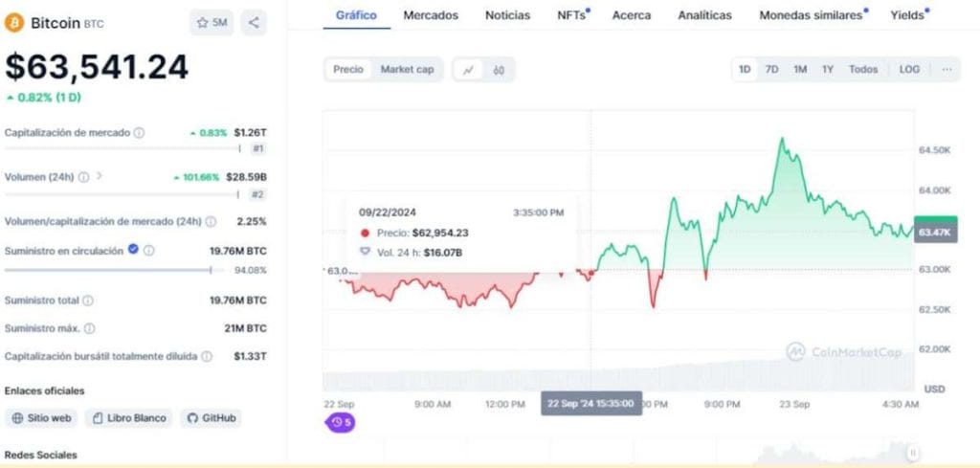This screenshot has width=980, height=468.
Task: Click the $1.33T fully diluted value
Action: pyautogui.click(x=250, y=356)
